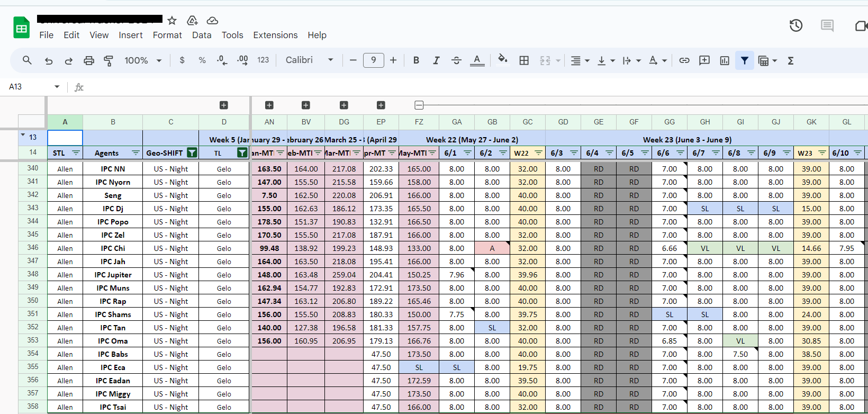
Task: Open the active Geo-SHIFT filter button
Action: pyautogui.click(x=192, y=153)
